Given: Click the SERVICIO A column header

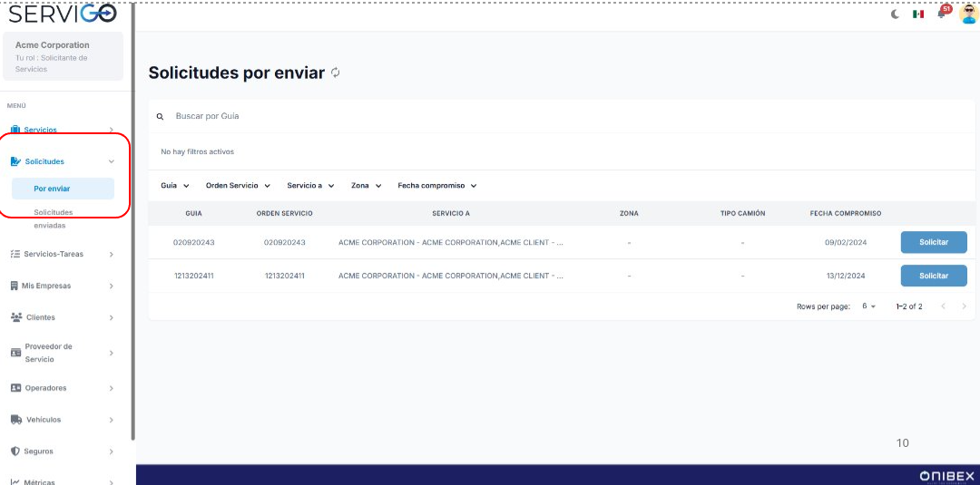Looking at the screenshot, I should click(x=451, y=213).
